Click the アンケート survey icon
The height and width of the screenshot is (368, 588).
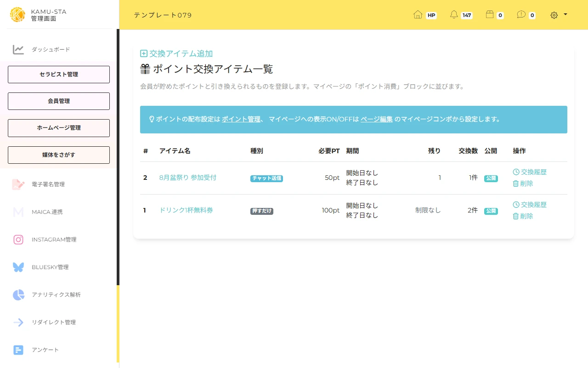(18, 350)
